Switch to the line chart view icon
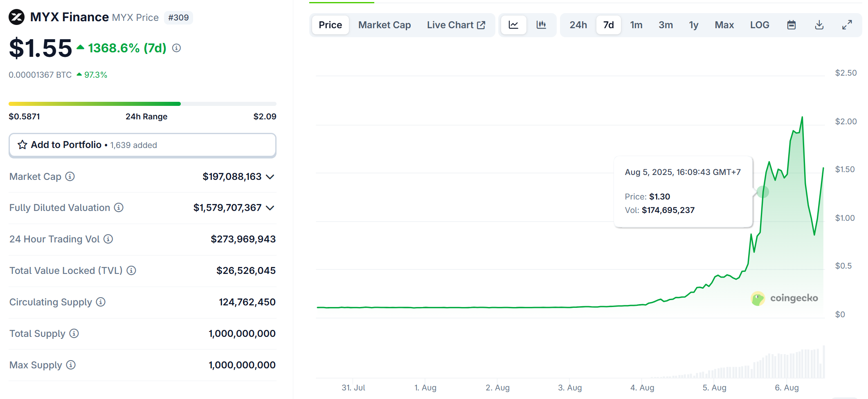 coord(513,25)
